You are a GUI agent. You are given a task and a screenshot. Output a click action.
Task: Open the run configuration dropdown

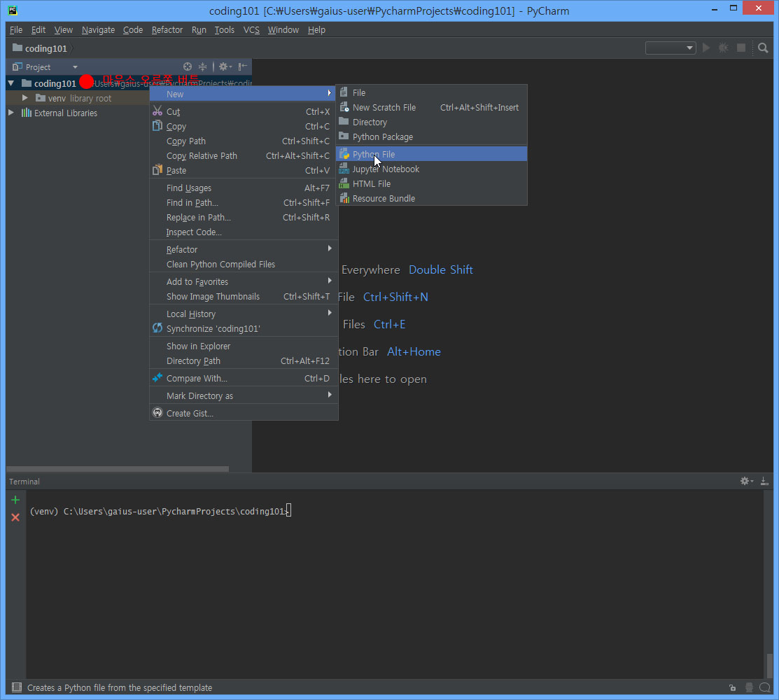click(670, 48)
